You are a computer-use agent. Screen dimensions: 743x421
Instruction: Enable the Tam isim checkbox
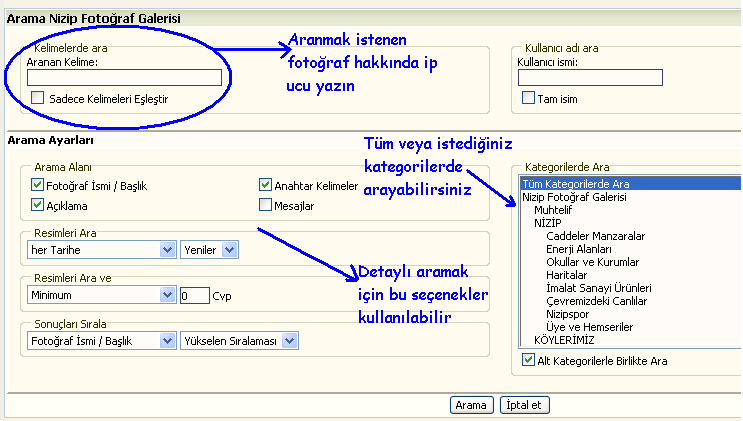click(528, 98)
